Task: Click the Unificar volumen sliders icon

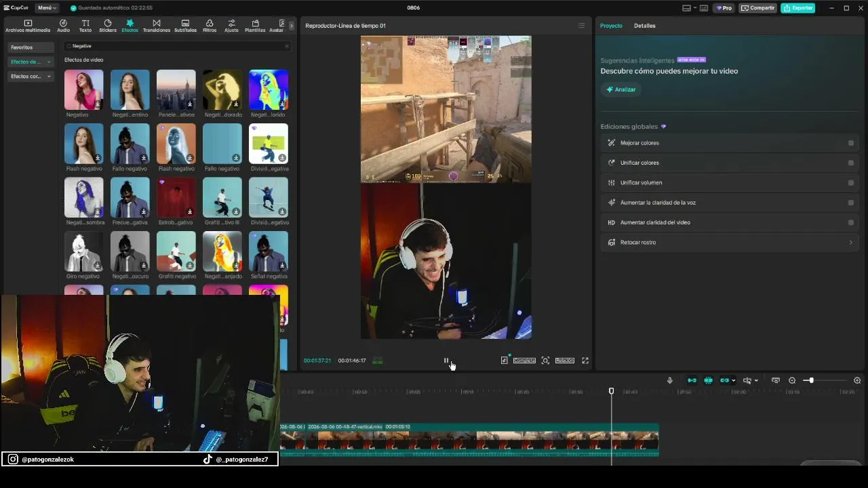Action: (611, 182)
